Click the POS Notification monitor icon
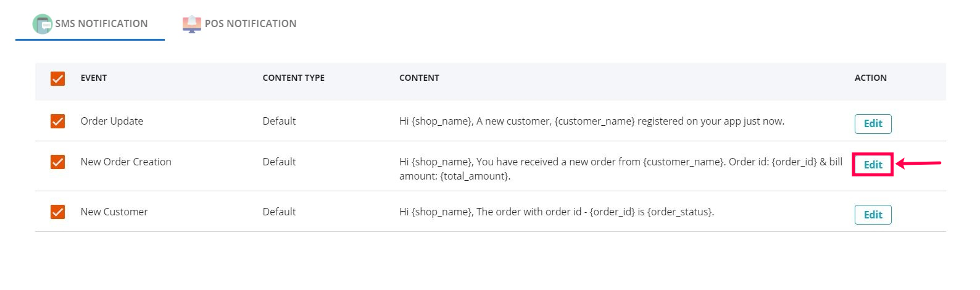The image size is (980, 290). click(191, 24)
